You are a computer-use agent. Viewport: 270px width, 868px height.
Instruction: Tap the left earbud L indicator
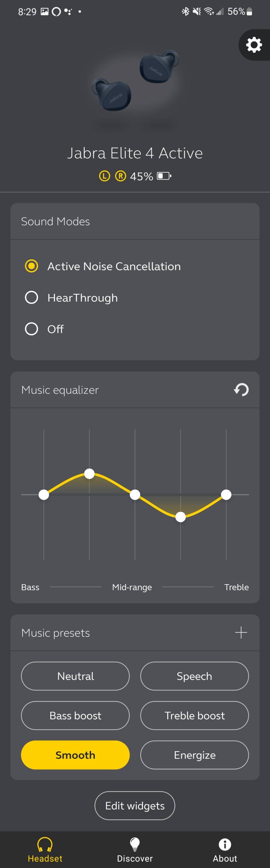coord(104,176)
